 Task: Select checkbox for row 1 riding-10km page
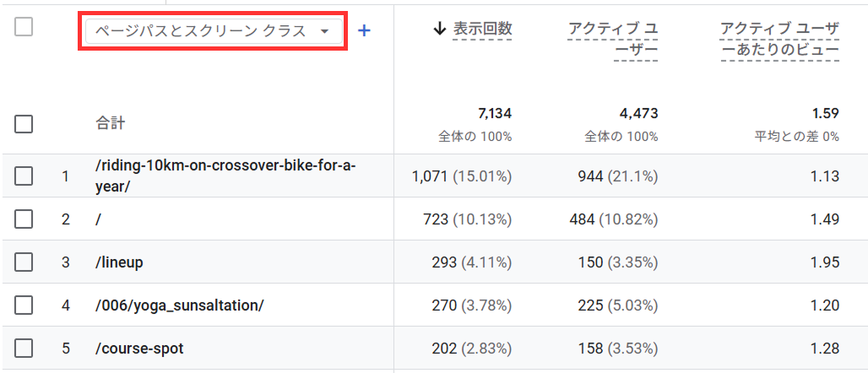point(24,176)
